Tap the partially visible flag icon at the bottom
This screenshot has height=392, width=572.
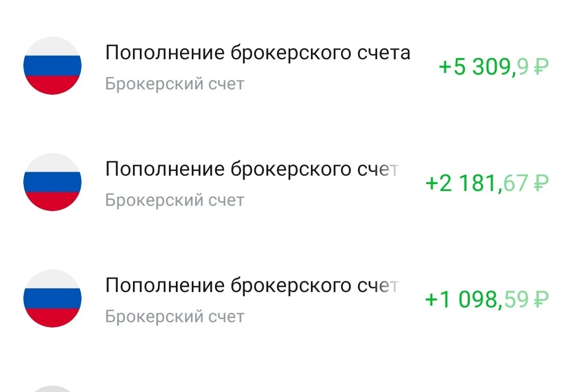tap(52, 389)
